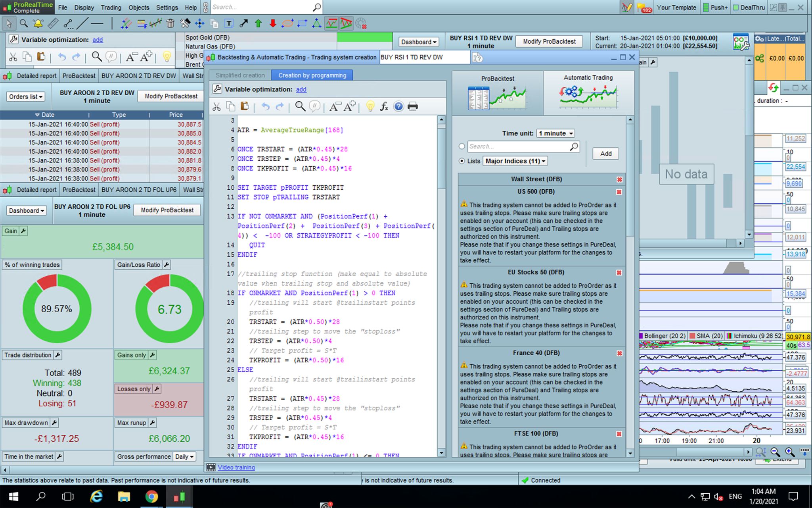The image size is (812, 508).
Task: Open the Trading menu
Action: [x=111, y=8]
